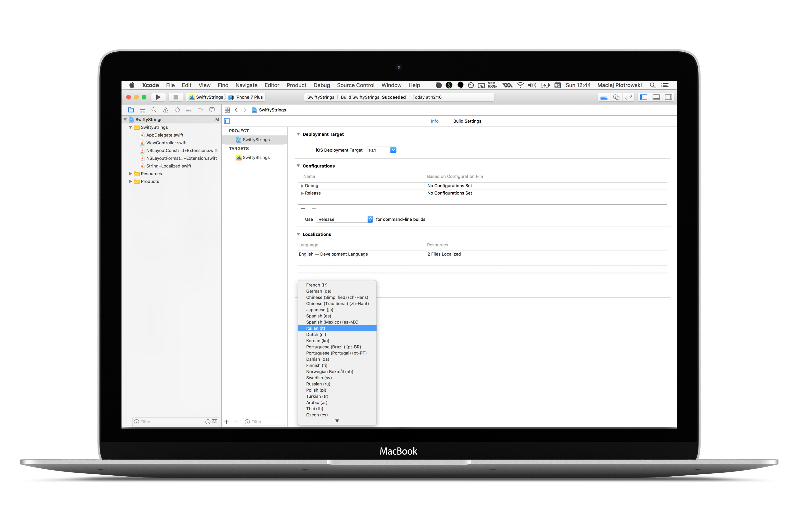Open iOS Deployment Target version dropdown
798x532 pixels.
pyautogui.click(x=393, y=150)
